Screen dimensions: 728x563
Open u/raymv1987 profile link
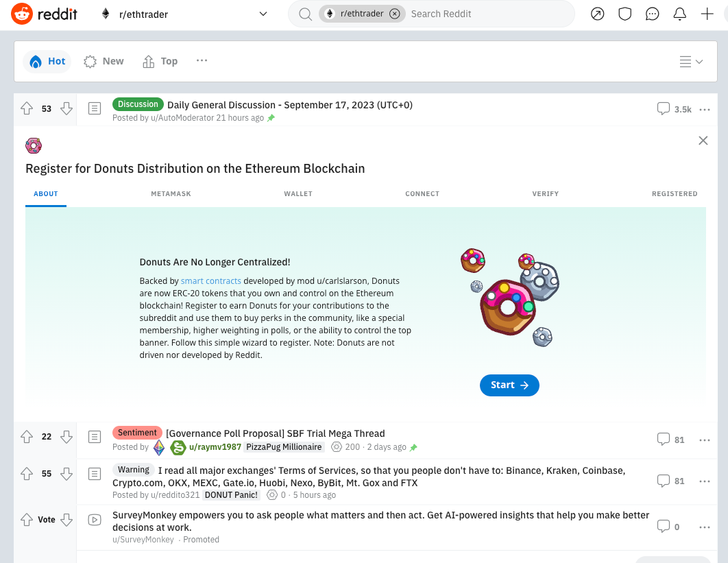tap(215, 447)
